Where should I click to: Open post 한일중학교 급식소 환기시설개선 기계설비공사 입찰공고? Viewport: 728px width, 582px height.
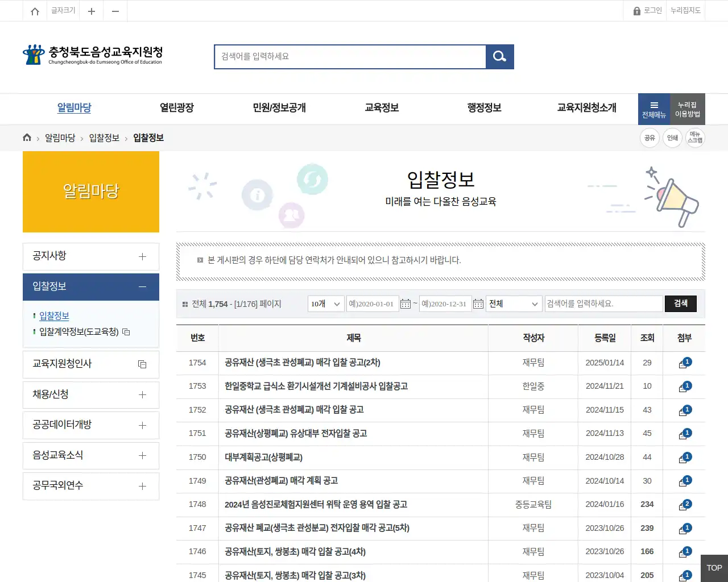point(316,386)
